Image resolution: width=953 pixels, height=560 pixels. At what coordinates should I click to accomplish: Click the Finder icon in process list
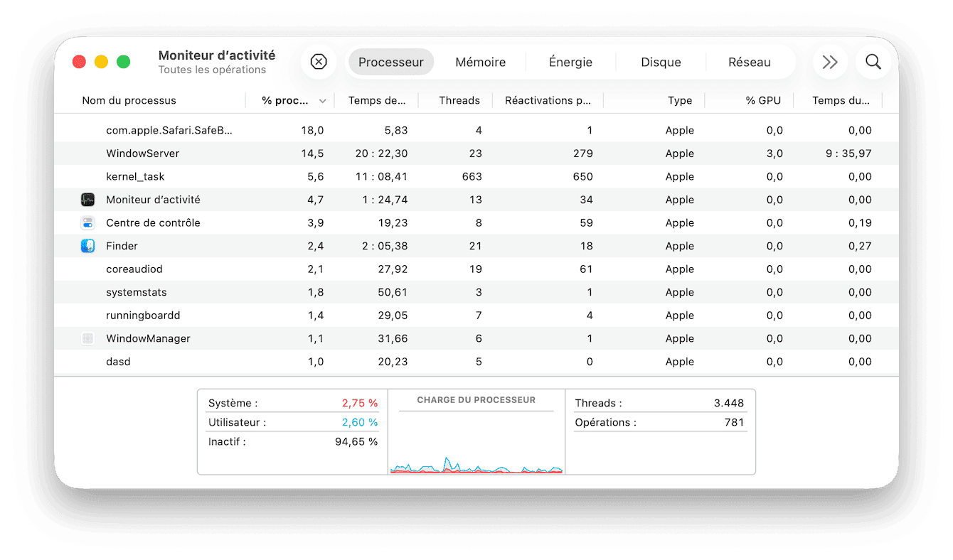[87, 246]
